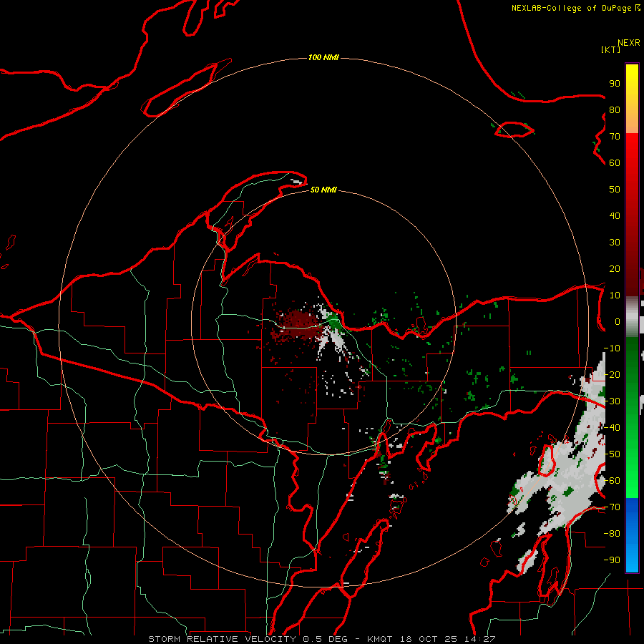The height and width of the screenshot is (644, 644).
Task: Click the [KT] units label
Action: 610,49
